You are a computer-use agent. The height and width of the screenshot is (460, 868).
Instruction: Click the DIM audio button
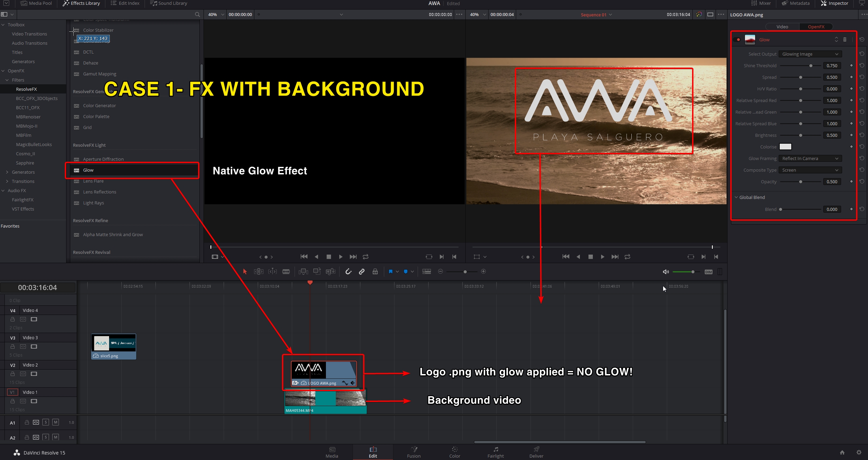tap(708, 272)
